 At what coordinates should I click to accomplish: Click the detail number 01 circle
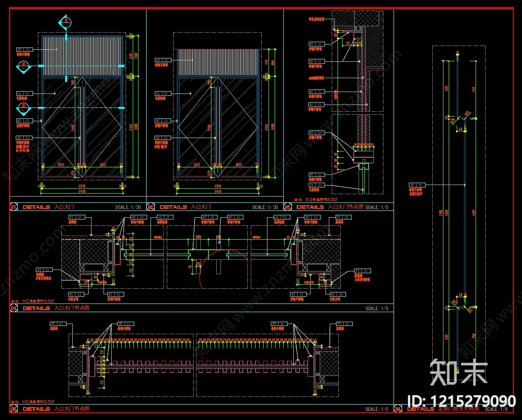(x=13, y=207)
